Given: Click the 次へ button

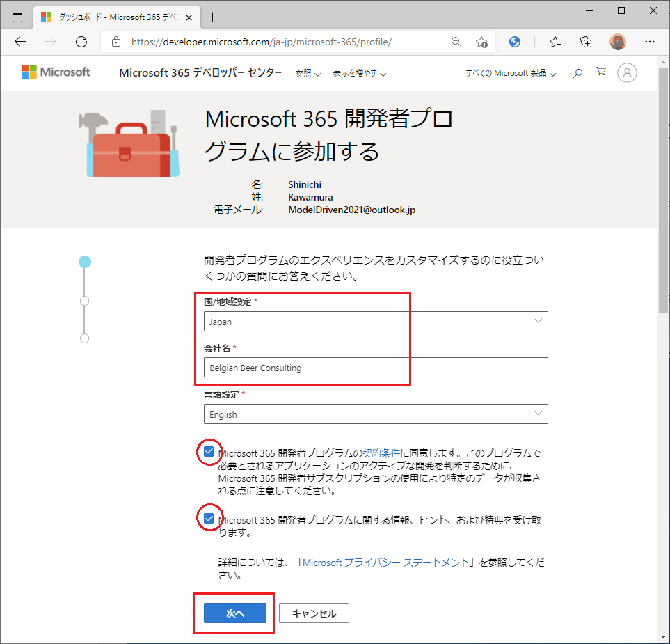Looking at the screenshot, I should pyautogui.click(x=235, y=613).
